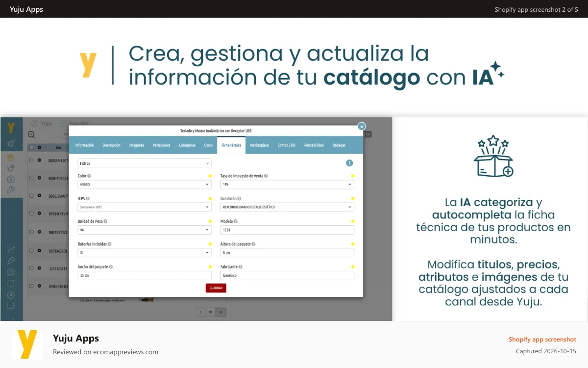This screenshot has width=588, height=368.
Task: Click help icon beside Tasa de impuesto de venta
Action: click(266, 176)
